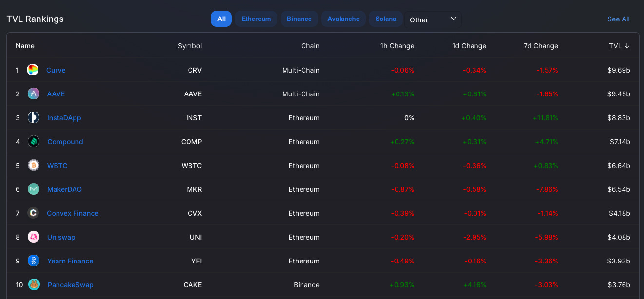Image resolution: width=644 pixels, height=299 pixels.
Task: Click the MakerDAO logo icon
Action: point(33,189)
